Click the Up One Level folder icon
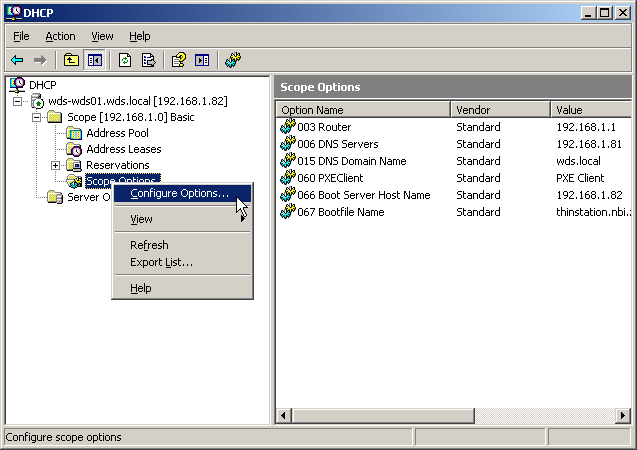 pos(71,61)
